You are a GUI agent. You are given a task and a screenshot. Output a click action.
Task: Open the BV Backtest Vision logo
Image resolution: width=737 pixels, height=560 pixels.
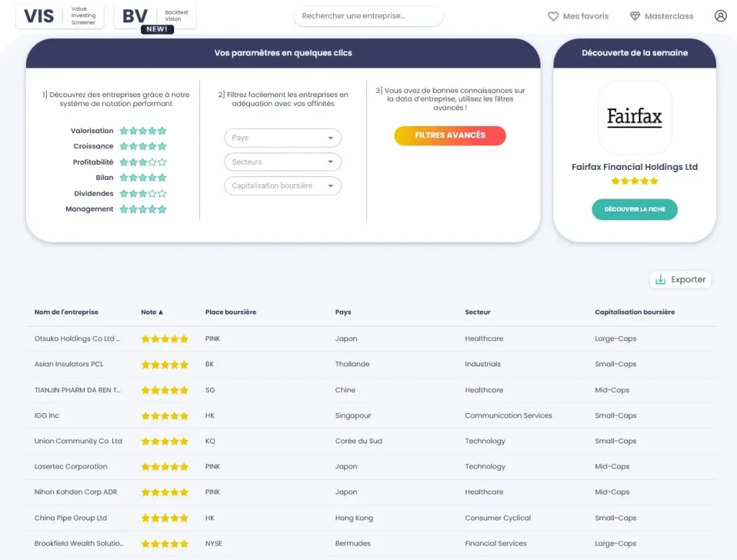pos(155,17)
